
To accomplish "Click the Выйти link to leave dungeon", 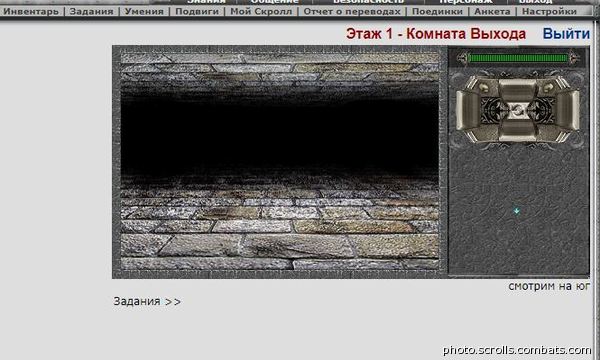I will 566,34.
